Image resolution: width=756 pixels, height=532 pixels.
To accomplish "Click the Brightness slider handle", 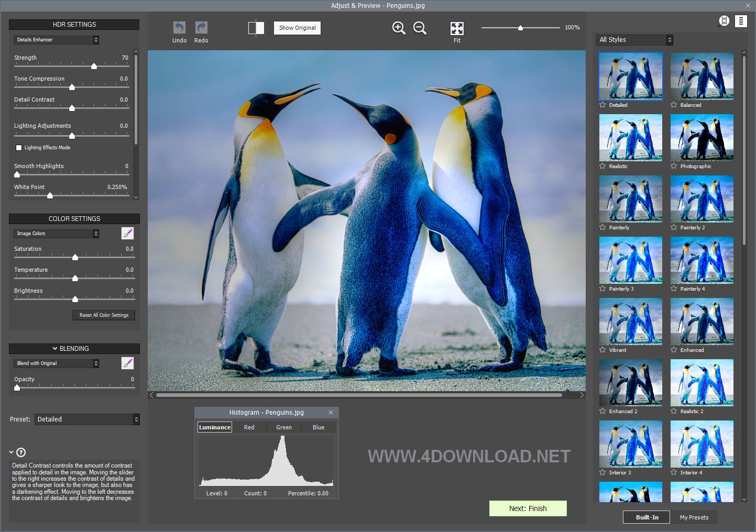I will [75, 299].
